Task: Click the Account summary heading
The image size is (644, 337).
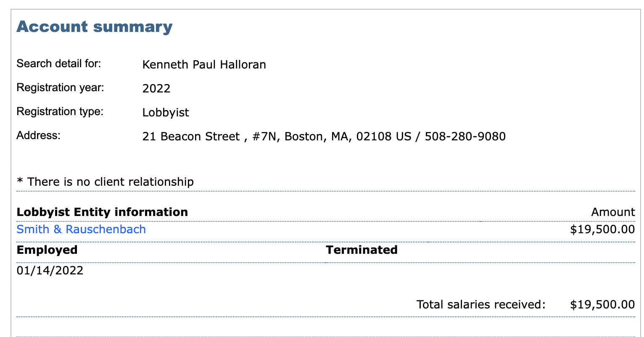Action: (95, 27)
